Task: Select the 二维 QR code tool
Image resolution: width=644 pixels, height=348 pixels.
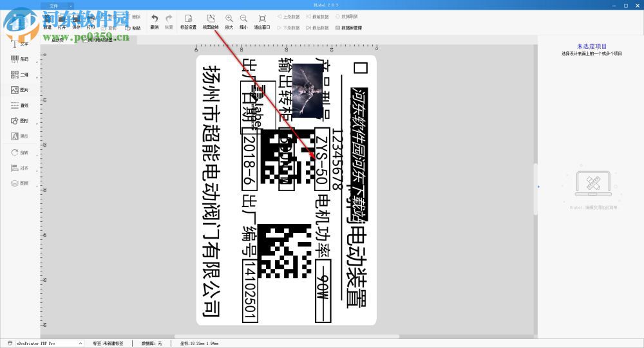Action: 19,75
